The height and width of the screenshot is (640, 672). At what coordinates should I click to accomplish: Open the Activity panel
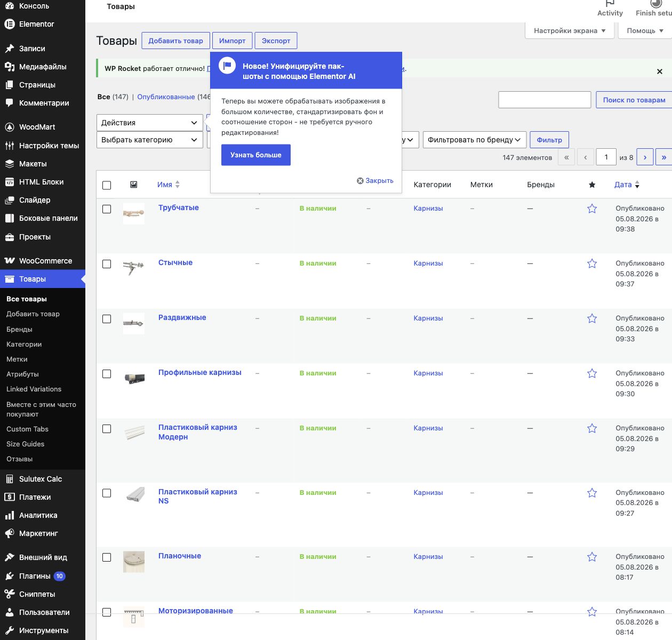610,9
